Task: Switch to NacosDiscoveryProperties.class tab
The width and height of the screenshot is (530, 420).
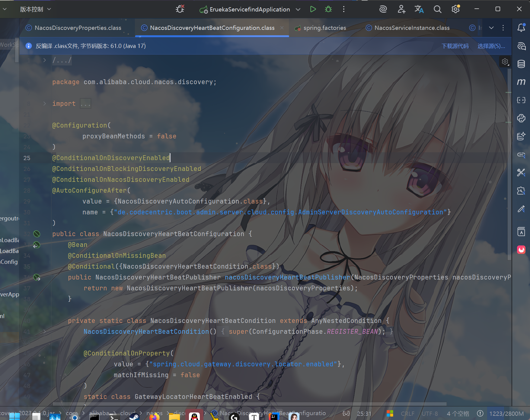Action: point(74,28)
